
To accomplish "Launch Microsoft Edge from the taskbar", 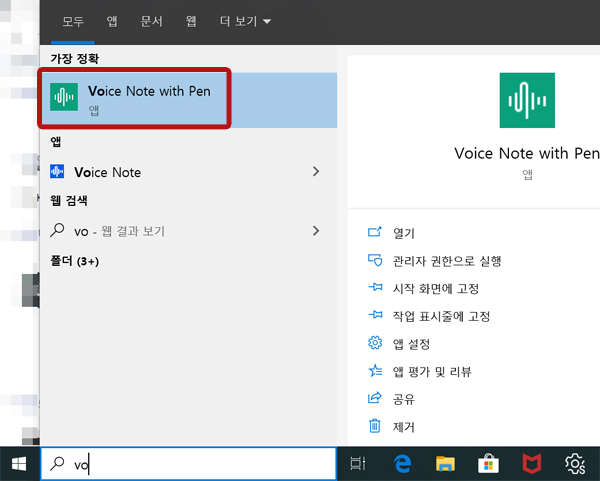I will point(403,464).
